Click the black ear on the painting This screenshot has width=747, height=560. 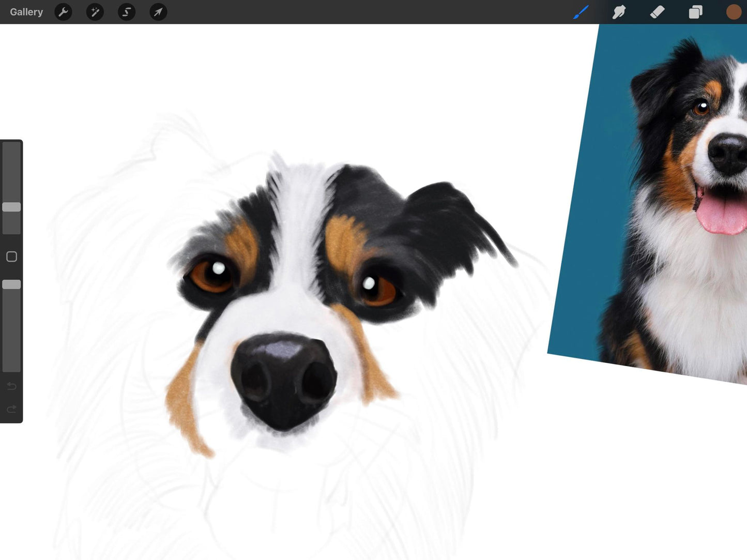pos(445,222)
